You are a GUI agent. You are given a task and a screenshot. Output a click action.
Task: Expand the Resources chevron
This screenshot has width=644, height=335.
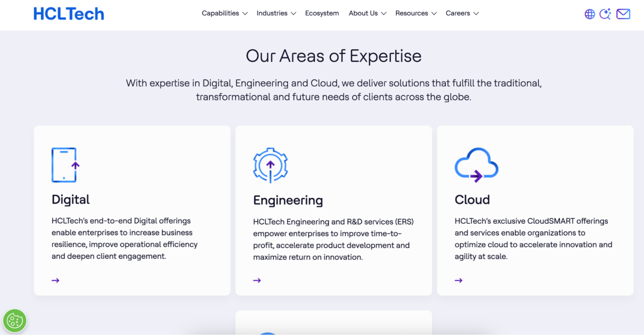click(434, 13)
